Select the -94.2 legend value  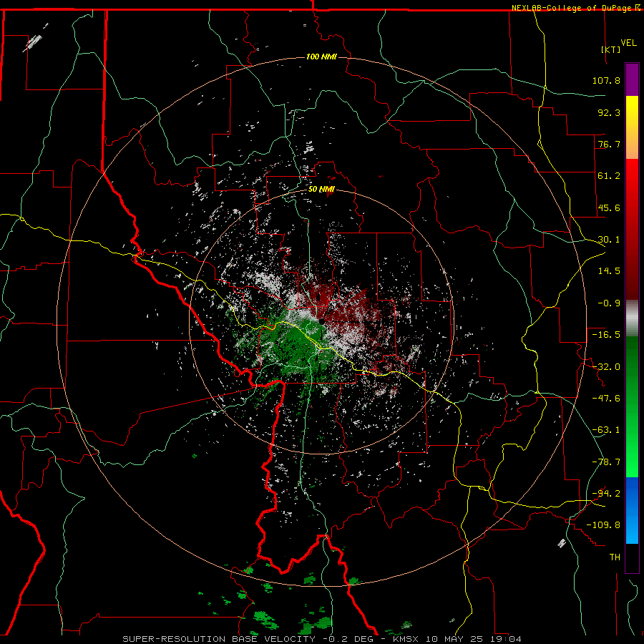606,493
